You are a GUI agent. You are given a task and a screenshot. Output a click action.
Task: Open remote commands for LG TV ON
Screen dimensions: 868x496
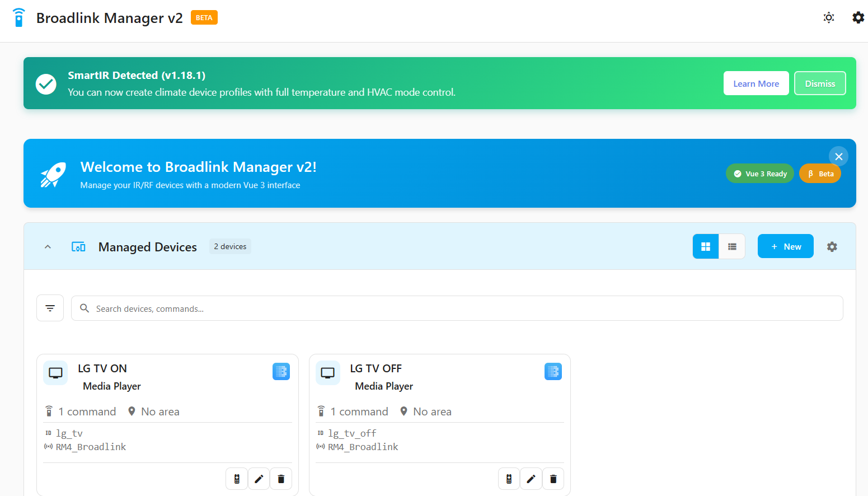(237, 479)
